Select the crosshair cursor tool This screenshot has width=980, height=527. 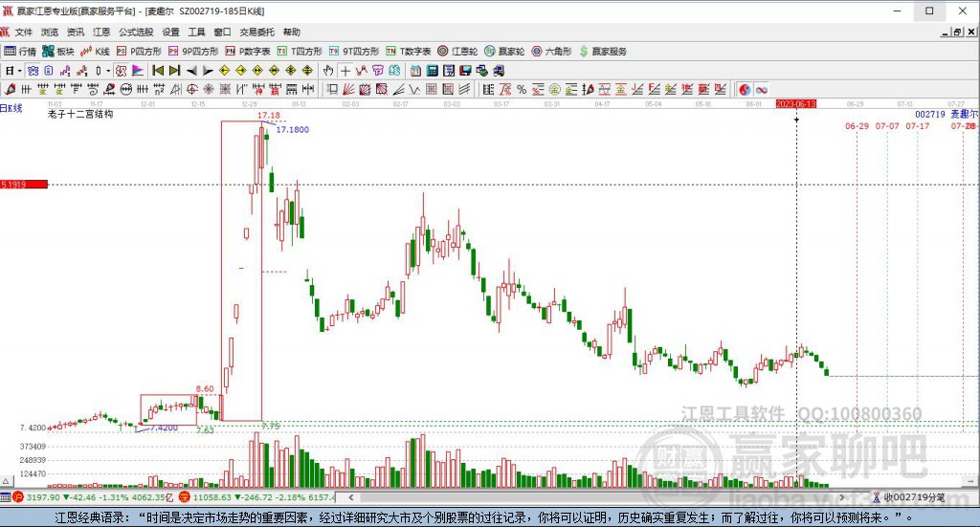tap(345, 71)
